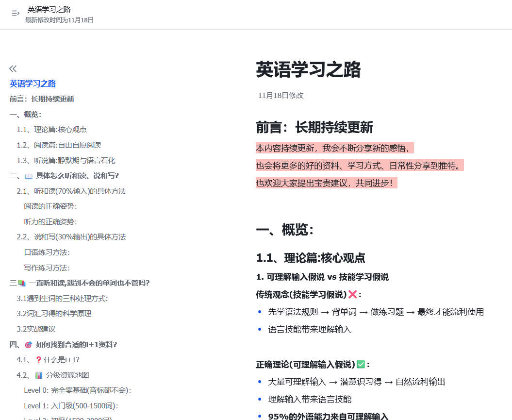
Task: Jump to outline item 一、概览：
Action: 25,114
